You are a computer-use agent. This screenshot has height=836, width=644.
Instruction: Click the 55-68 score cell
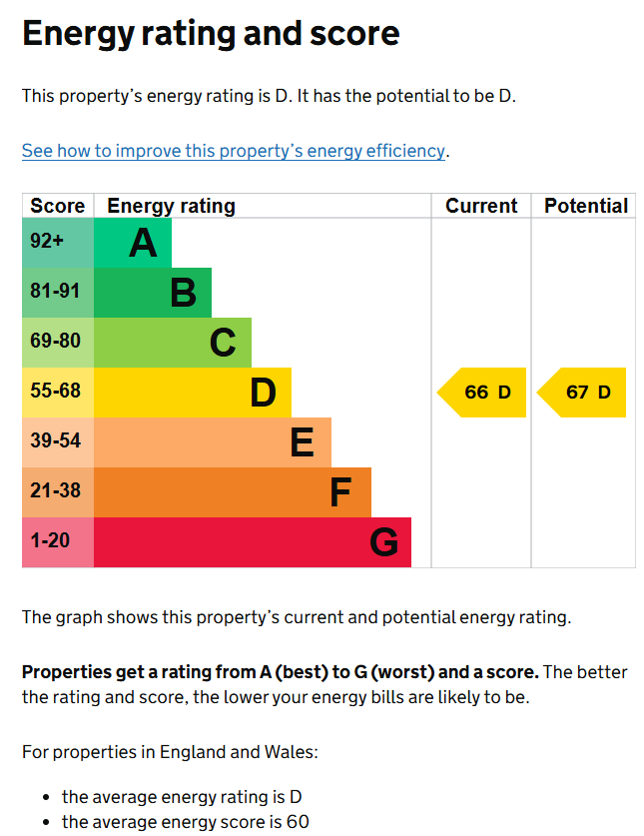[58, 393]
